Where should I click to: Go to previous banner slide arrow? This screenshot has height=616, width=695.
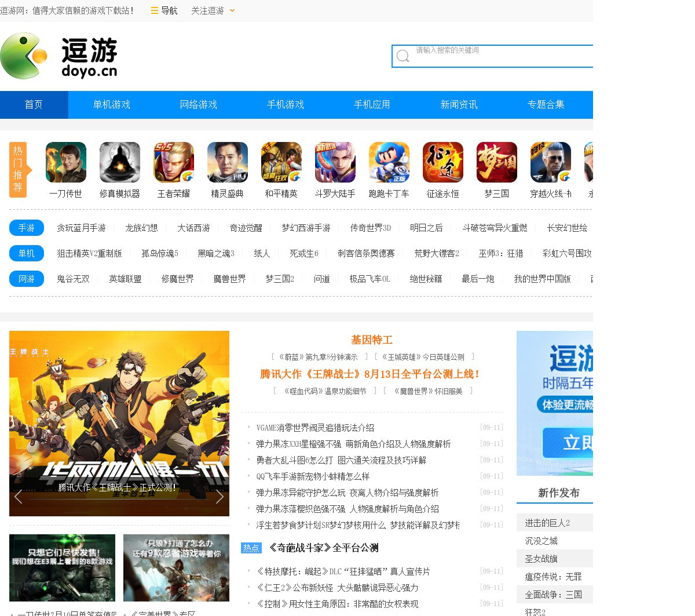click(19, 496)
